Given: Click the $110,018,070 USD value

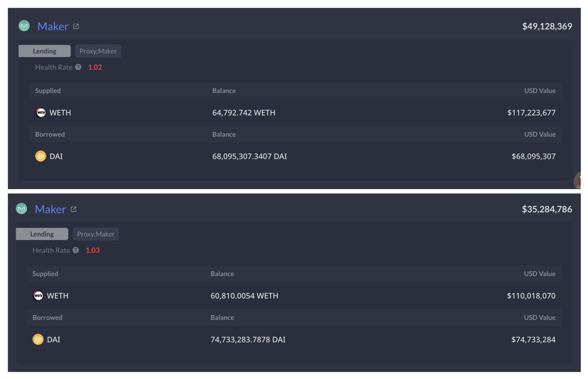Looking at the screenshot, I should (531, 296).
